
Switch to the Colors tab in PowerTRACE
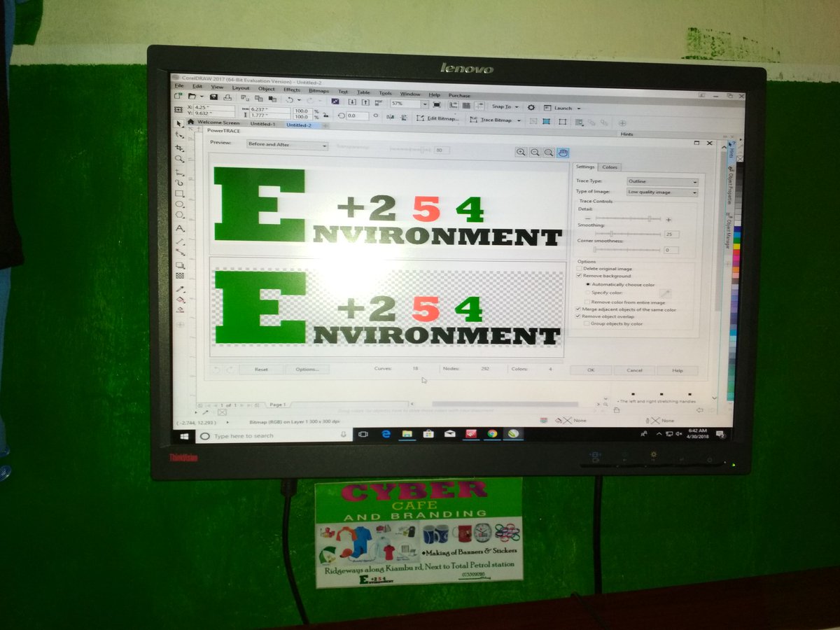tap(610, 167)
